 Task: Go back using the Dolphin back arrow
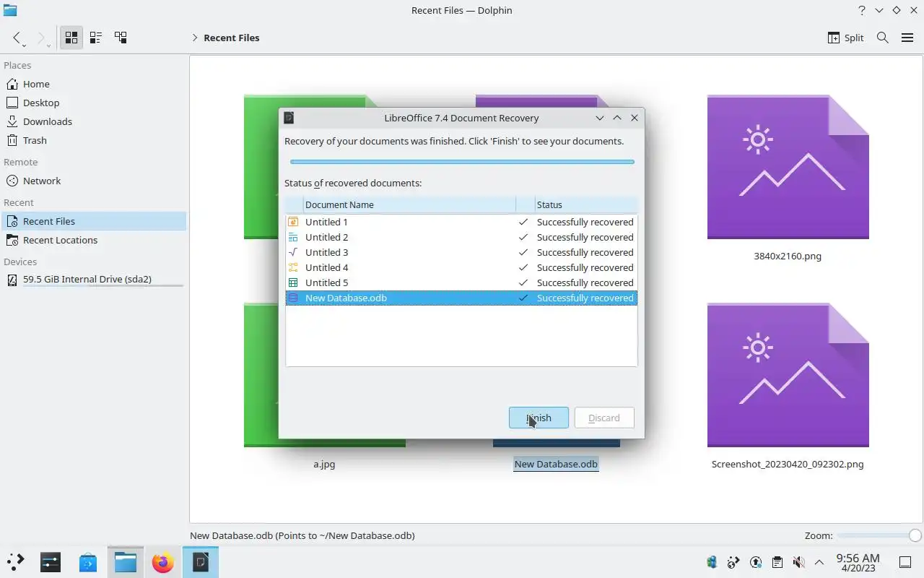point(17,38)
